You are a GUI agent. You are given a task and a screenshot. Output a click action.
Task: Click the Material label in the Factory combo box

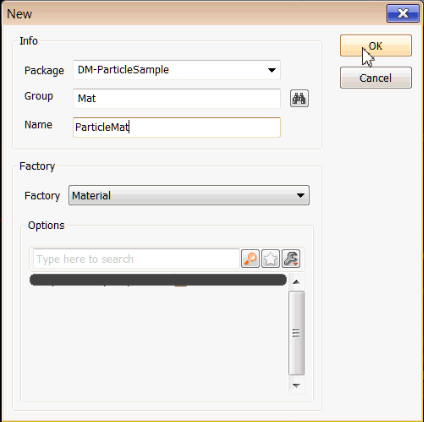91,195
